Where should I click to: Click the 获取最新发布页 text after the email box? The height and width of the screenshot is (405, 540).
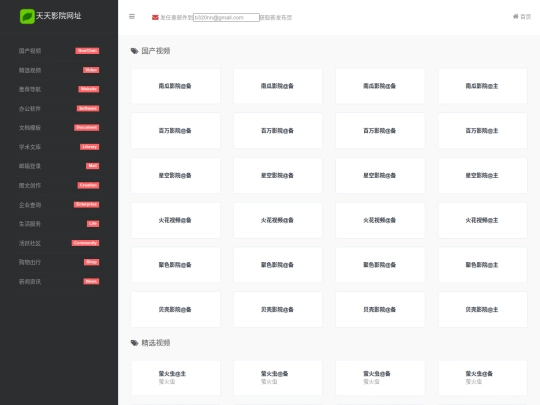pyautogui.click(x=276, y=18)
